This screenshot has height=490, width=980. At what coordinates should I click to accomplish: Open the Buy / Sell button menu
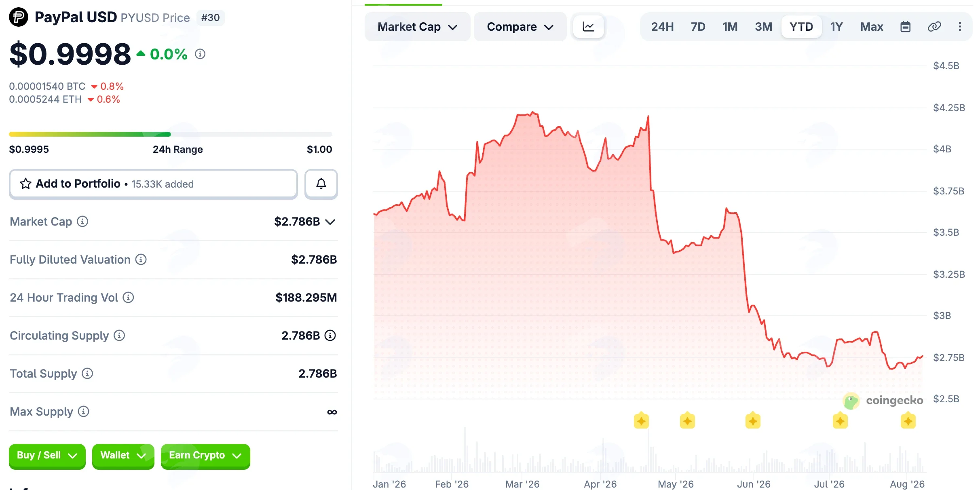tap(47, 456)
